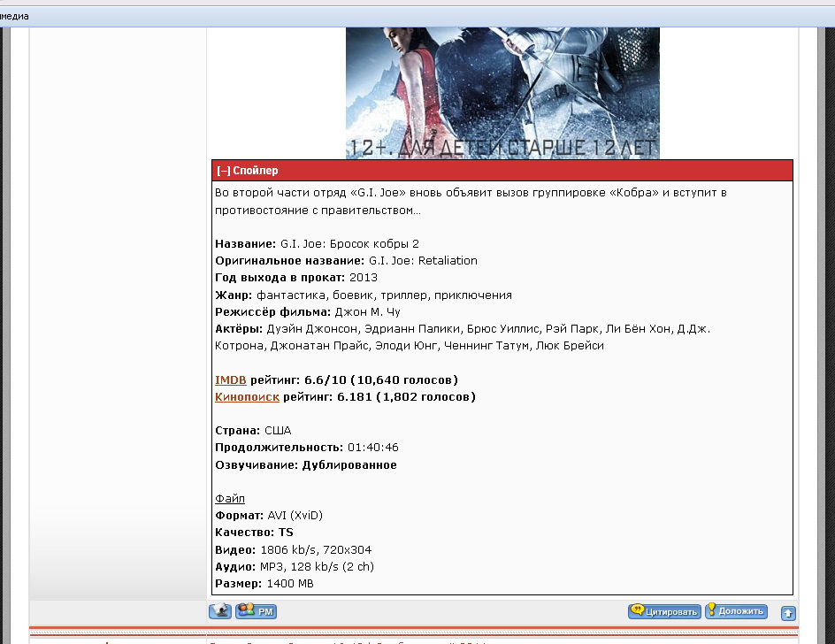Click the IMDB votes text '6.6/10 (10,640 голосов)'
This screenshot has height=644, width=835.
coord(380,380)
